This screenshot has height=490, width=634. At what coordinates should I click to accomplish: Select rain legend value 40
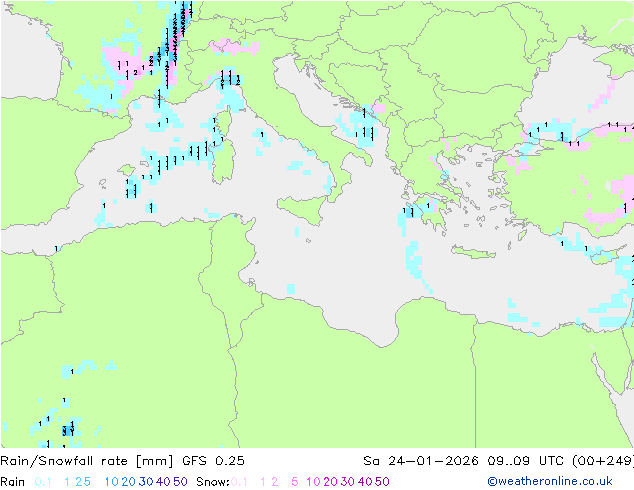pyautogui.click(x=163, y=482)
